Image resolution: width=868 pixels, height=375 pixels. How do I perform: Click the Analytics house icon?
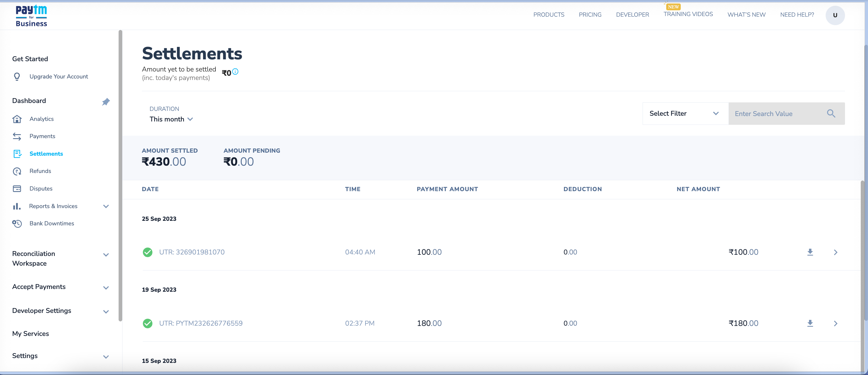(17, 119)
